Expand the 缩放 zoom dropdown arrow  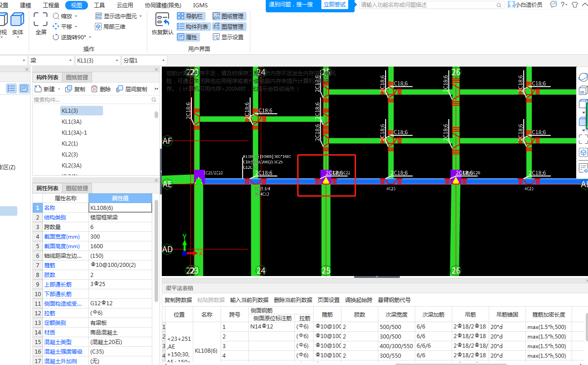coord(76,16)
